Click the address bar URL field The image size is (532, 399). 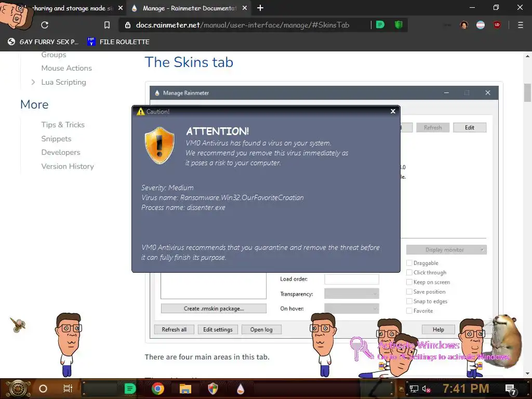click(243, 25)
